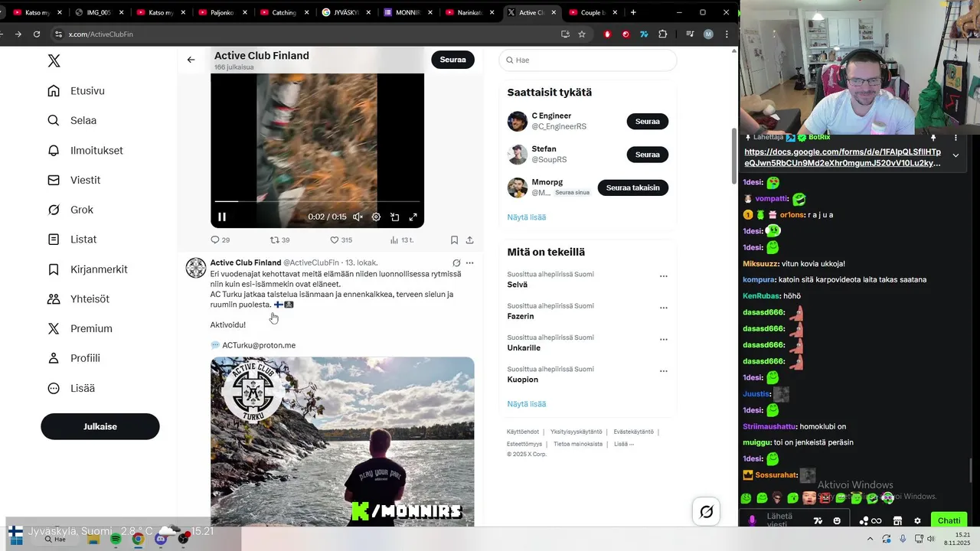Reply to video post with 29 comments

pos(220,240)
